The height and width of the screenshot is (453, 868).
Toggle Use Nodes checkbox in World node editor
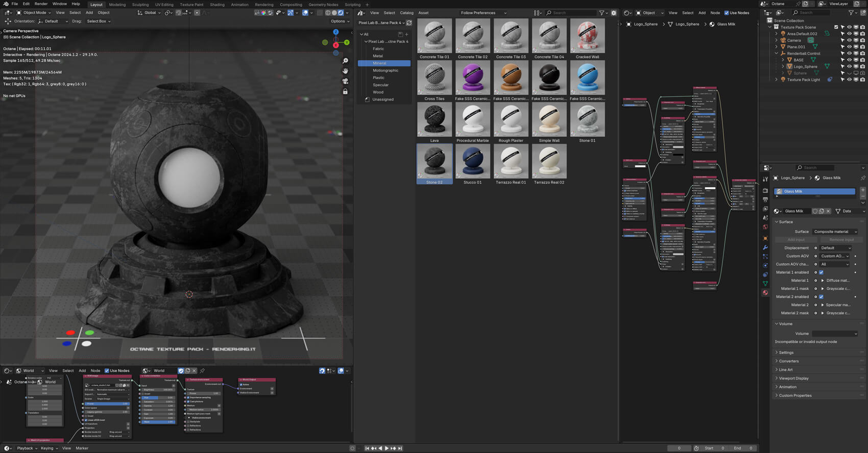(107, 371)
